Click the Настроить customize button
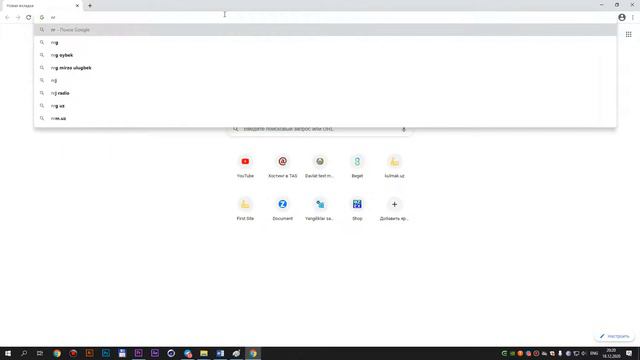This screenshot has width=640, height=360. pyautogui.click(x=614, y=336)
